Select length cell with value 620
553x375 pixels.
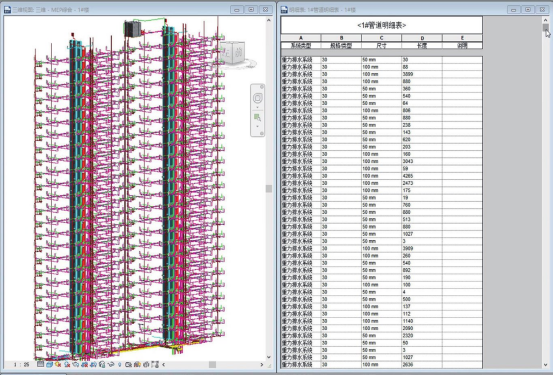(422, 139)
